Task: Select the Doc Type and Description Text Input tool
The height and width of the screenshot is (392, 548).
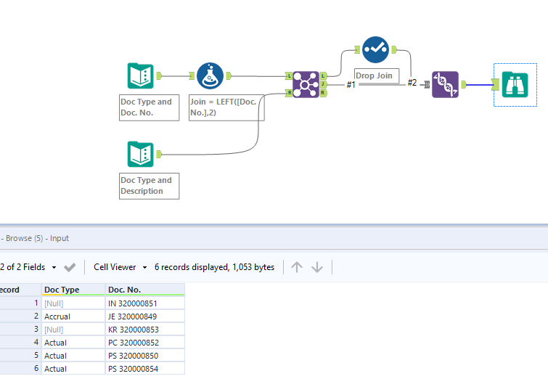Action: pyautogui.click(x=141, y=154)
